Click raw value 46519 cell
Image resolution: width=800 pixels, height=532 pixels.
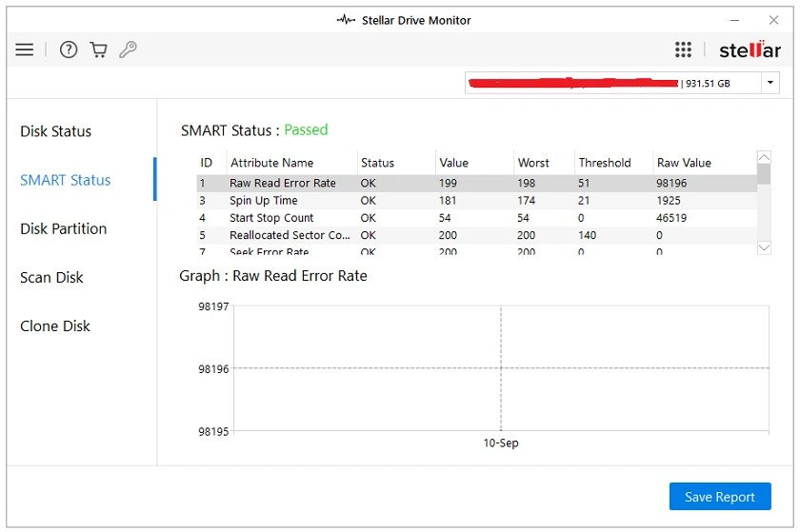(x=671, y=218)
